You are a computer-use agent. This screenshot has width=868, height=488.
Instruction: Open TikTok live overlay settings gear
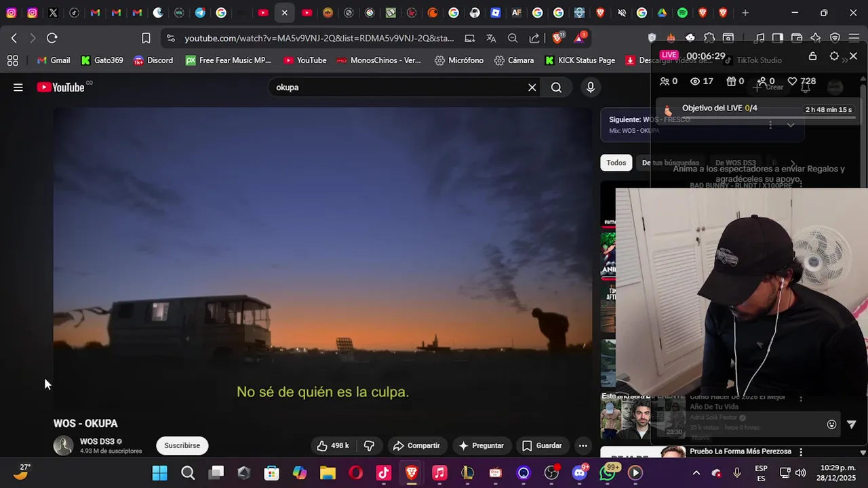coord(834,56)
